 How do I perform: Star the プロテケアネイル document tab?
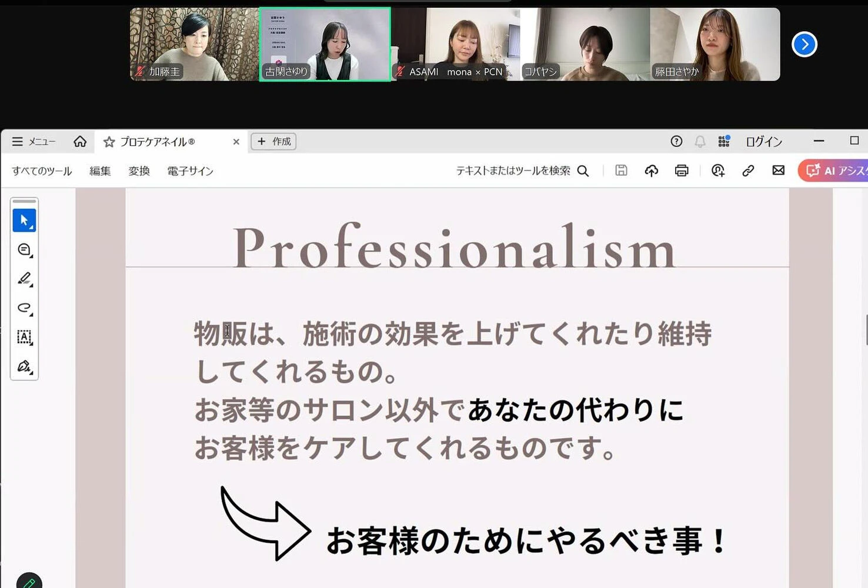[109, 142]
